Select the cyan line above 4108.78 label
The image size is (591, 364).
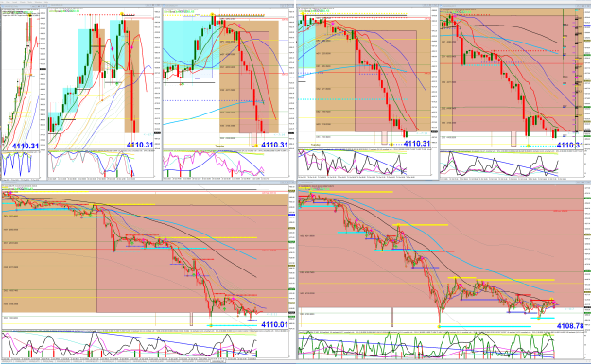tap(543, 318)
